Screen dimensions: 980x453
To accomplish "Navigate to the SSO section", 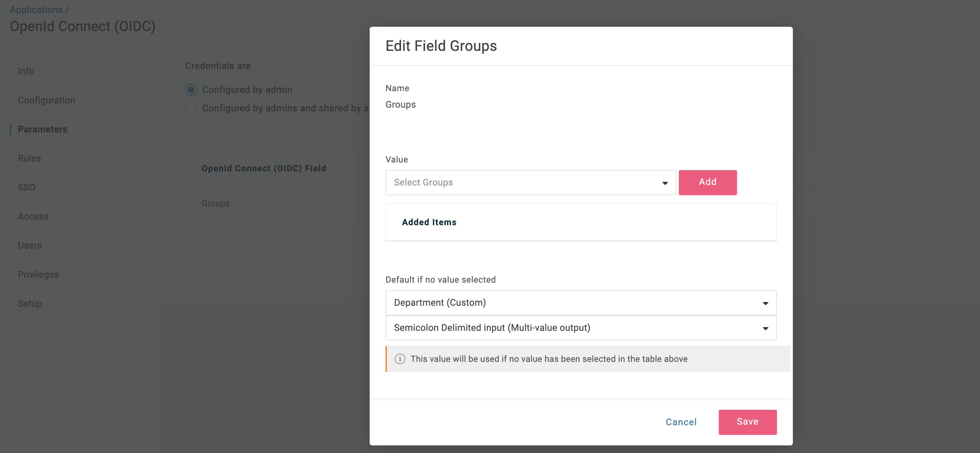I will point(27,187).
